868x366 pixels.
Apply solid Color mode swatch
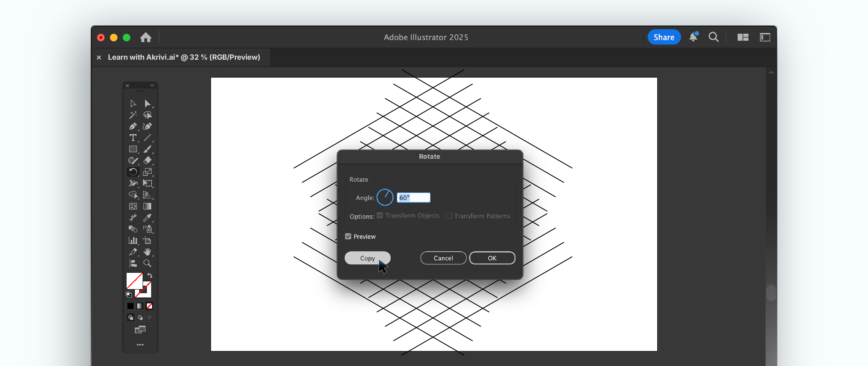tap(130, 306)
